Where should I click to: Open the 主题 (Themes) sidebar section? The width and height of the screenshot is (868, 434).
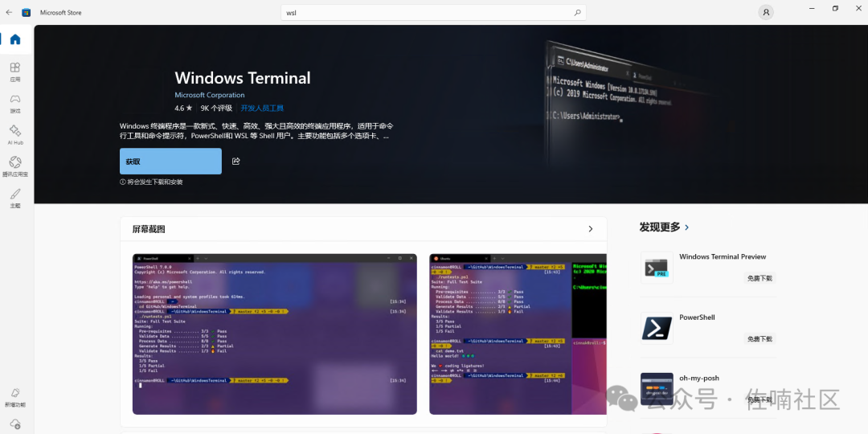click(15, 199)
